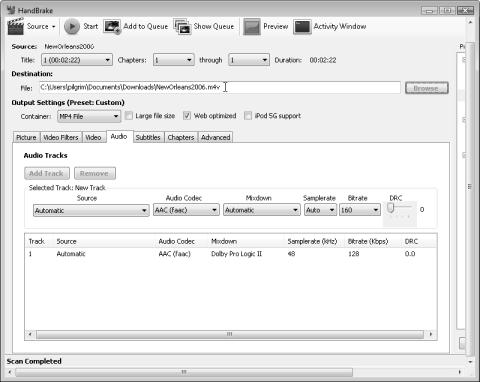
Task: Open the Bitrate 160 dropdown
Action: click(360, 210)
